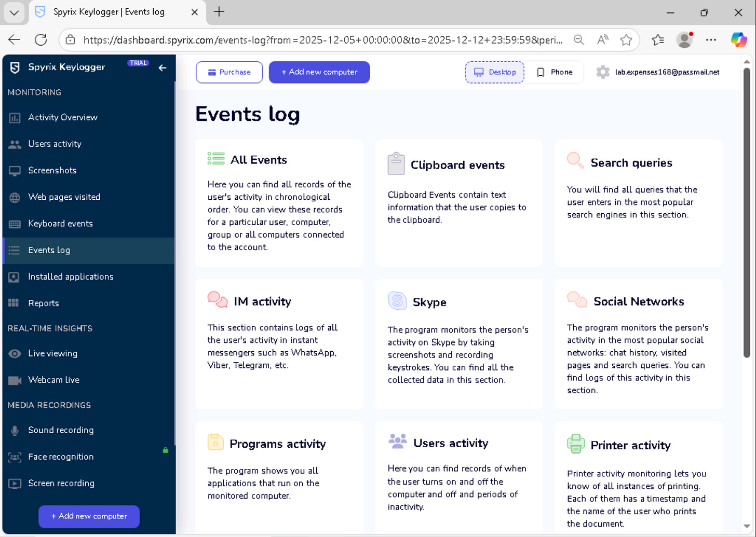Click the Purchase button
Screen dimensions: 756x537
click(229, 72)
